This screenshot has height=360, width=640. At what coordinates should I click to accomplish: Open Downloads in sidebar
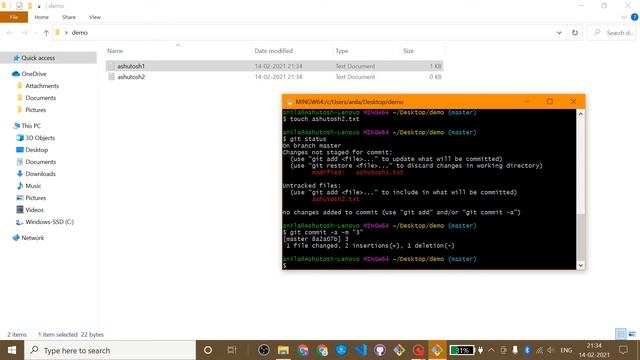pyautogui.click(x=40, y=174)
